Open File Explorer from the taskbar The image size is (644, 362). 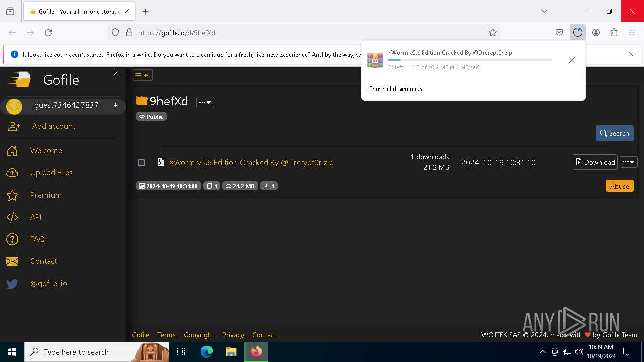(x=231, y=352)
